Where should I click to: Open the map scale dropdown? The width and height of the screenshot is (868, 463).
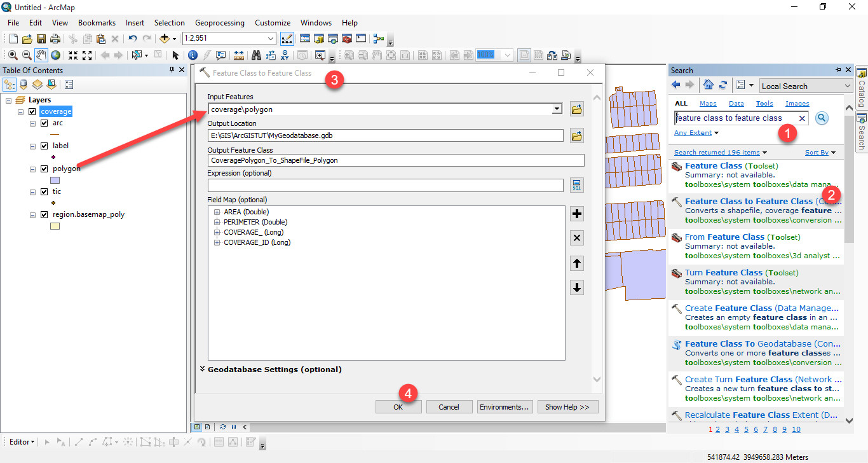coord(271,39)
